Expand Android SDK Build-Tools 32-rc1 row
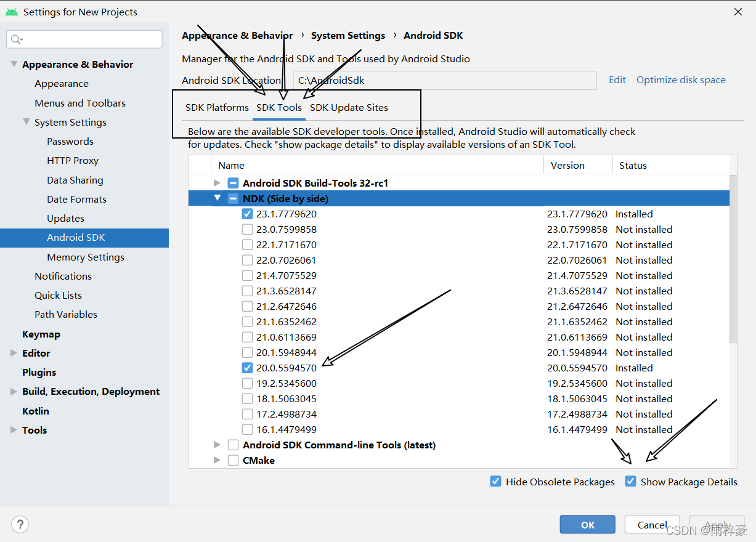The height and width of the screenshot is (542, 756). pyautogui.click(x=217, y=183)
